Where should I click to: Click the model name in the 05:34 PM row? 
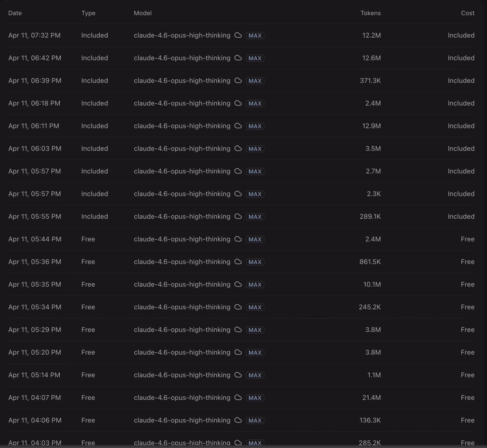182,307
